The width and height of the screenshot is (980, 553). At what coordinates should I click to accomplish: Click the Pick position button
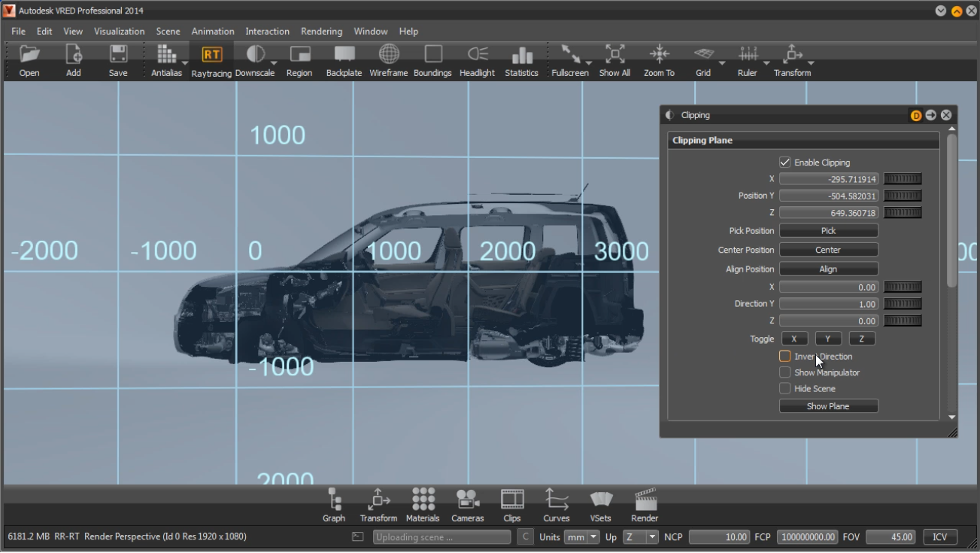tap(828, 231)
